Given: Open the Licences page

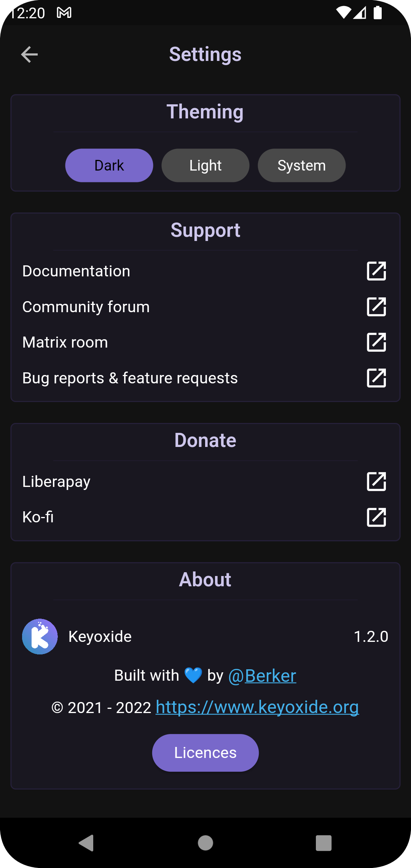Looking at the screenshot, I should coord(205,753).
